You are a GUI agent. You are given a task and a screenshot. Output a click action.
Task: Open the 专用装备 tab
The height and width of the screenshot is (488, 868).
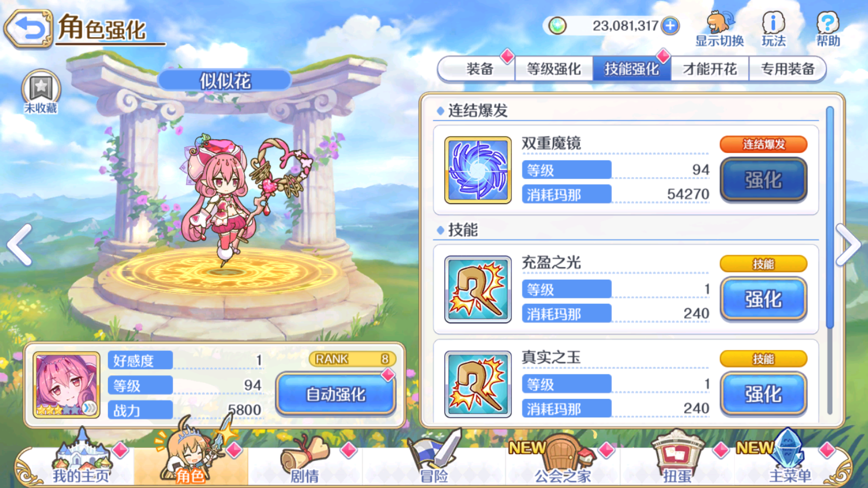click(x=787, y=69)
